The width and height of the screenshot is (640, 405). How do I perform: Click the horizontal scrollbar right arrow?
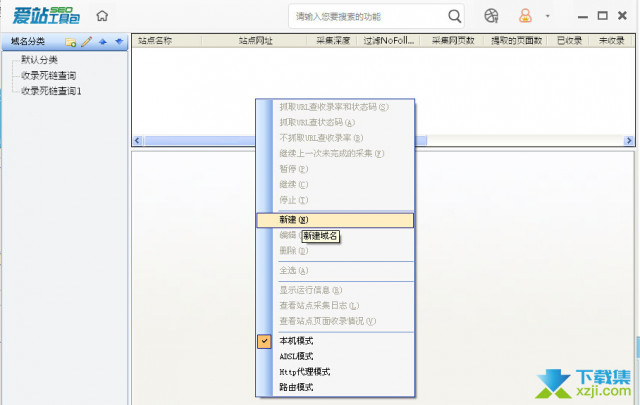click(629, 140)
